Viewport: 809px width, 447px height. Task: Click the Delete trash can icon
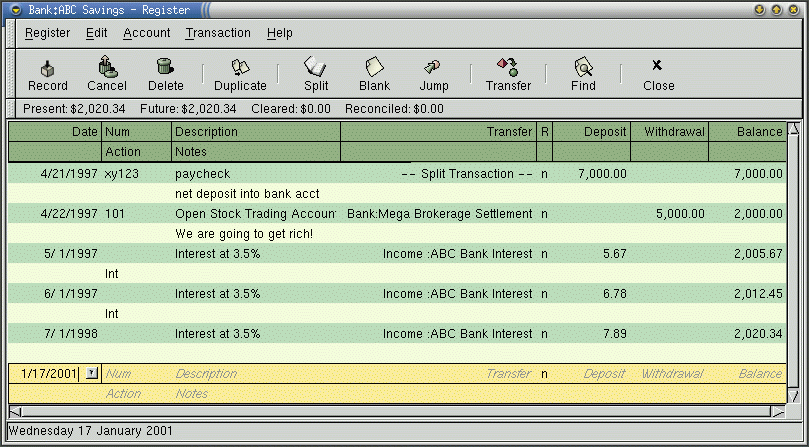click(x=166, y=68)
